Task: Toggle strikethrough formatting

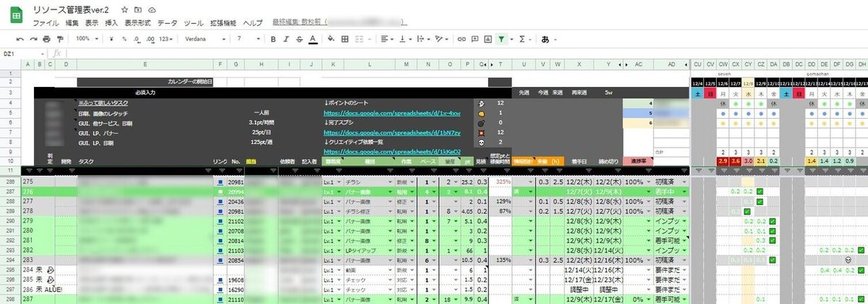Action: [299, 38]
